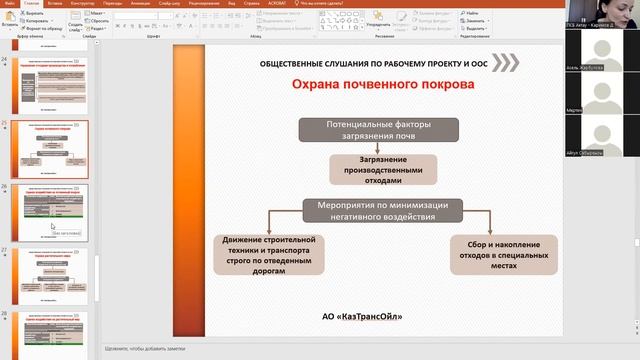Click the Упорядочить arrange button
This screenshot has width=640, height=360.
(378, 20)
